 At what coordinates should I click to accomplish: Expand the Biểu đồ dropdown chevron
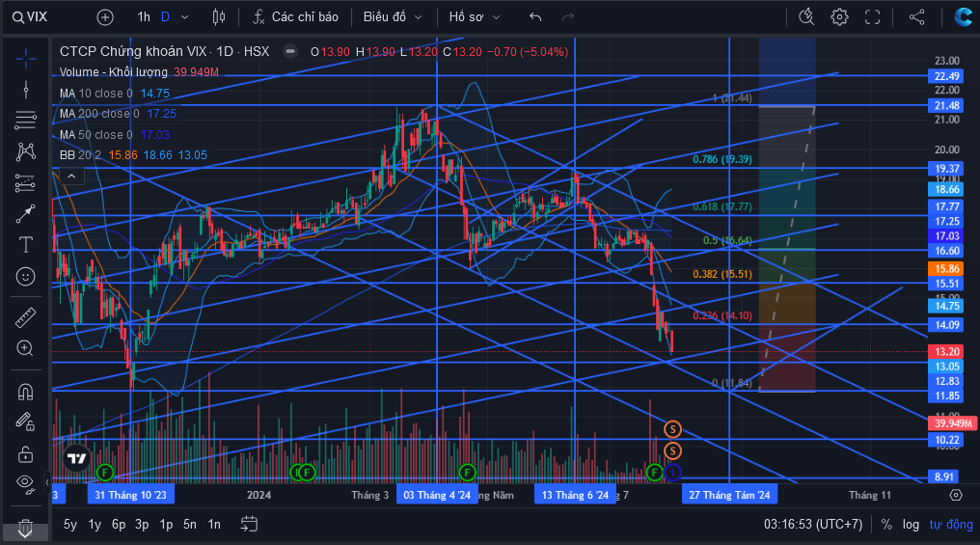pyautogui.click(x=418, y=17)
